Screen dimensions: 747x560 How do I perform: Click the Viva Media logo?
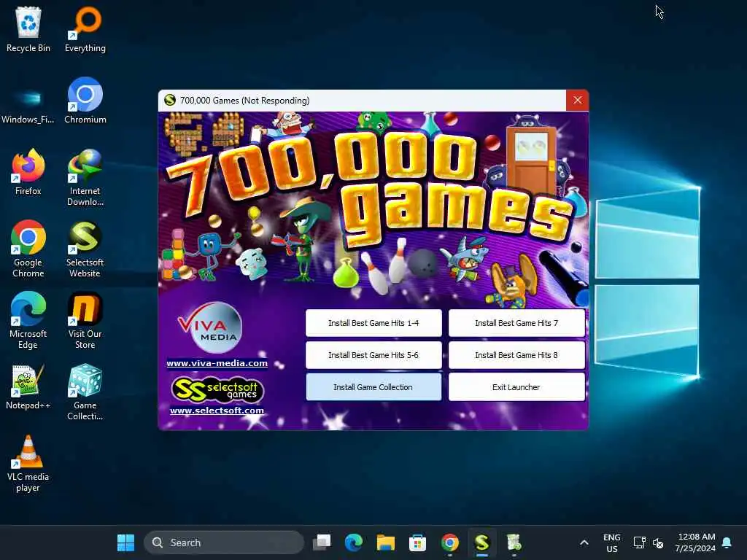(210, 327)
